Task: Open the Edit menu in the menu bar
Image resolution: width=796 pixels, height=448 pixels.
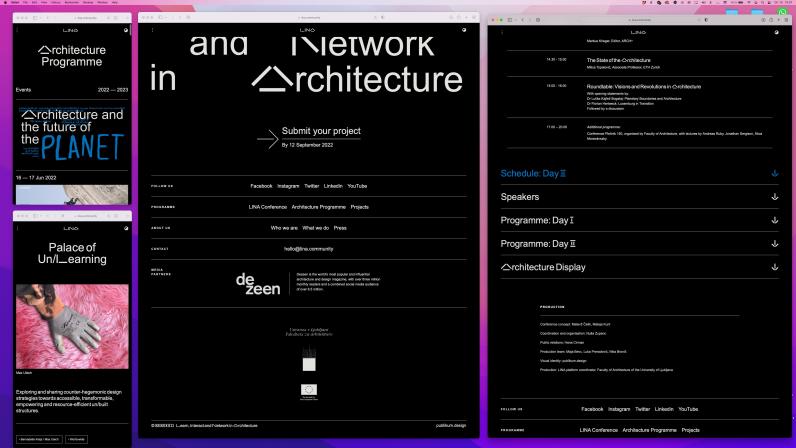Action: coord(35,3)
